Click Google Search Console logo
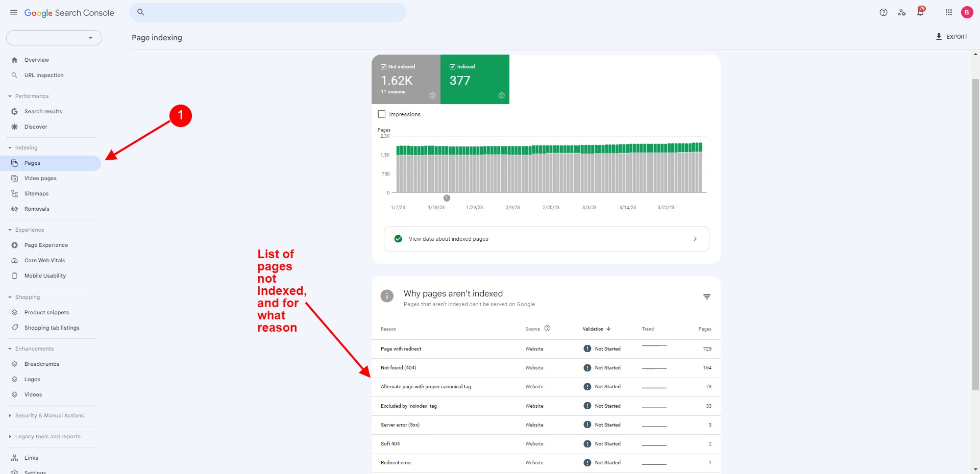This screenshot has width=980, height=474. click(x=69, y=13)
